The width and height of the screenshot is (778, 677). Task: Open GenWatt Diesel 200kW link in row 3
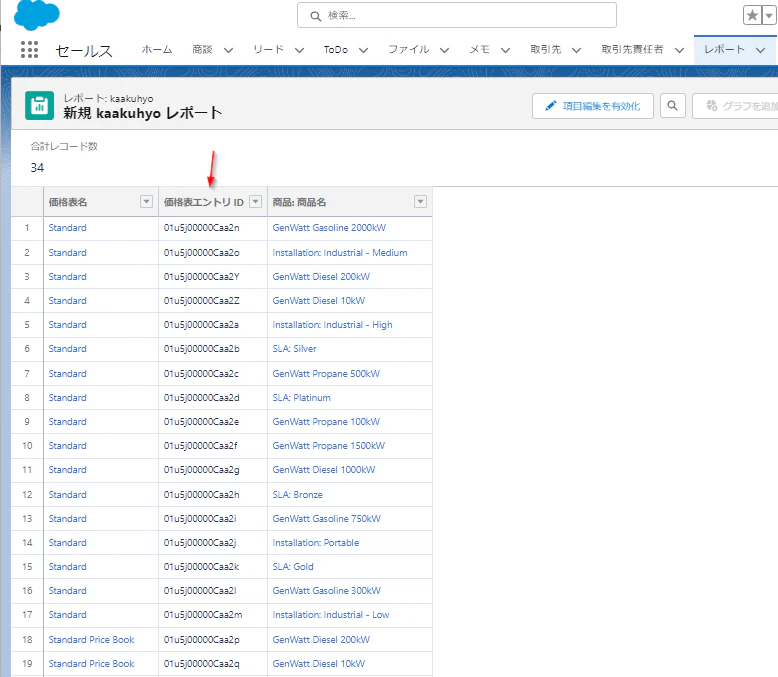point(321,276)
